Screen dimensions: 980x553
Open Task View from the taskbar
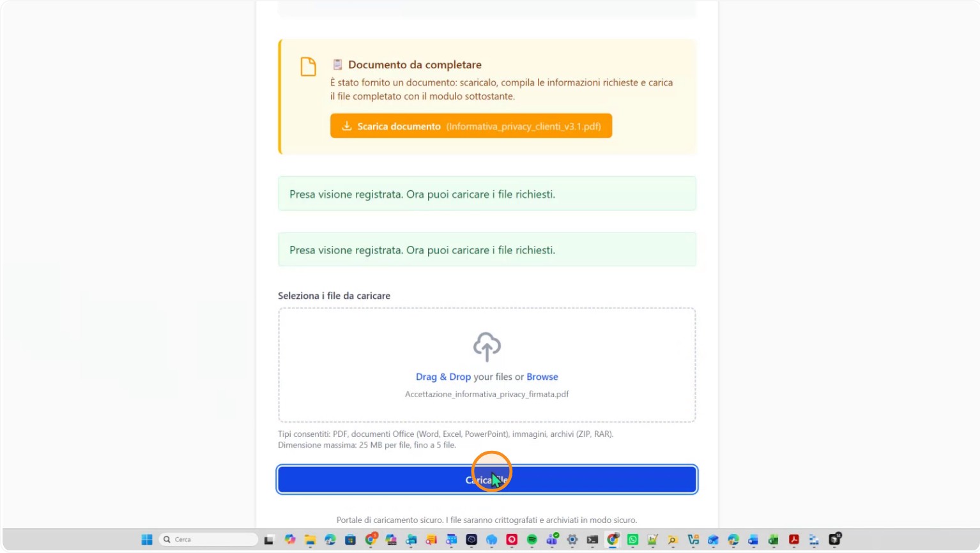click(268, 540)
